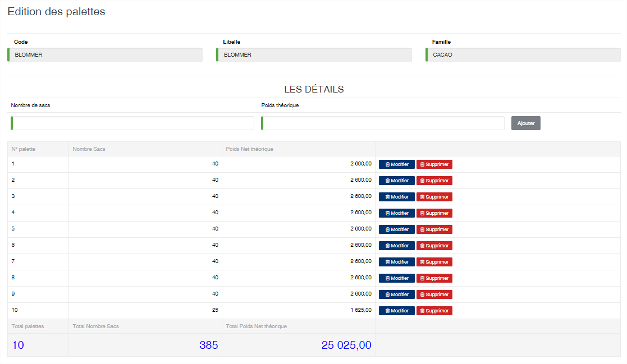Click the Ajouter button
The image size is (627, 364).
tap(526, 123)
